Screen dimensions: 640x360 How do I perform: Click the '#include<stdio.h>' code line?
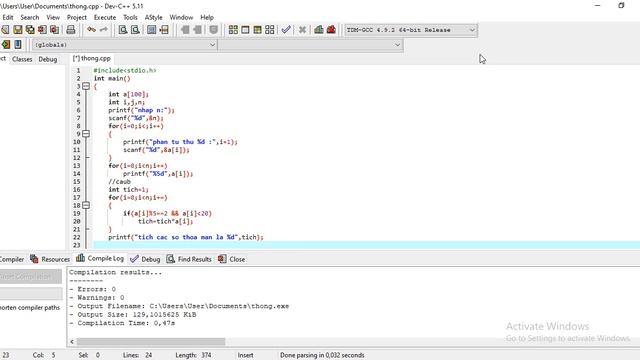[125, 70]
